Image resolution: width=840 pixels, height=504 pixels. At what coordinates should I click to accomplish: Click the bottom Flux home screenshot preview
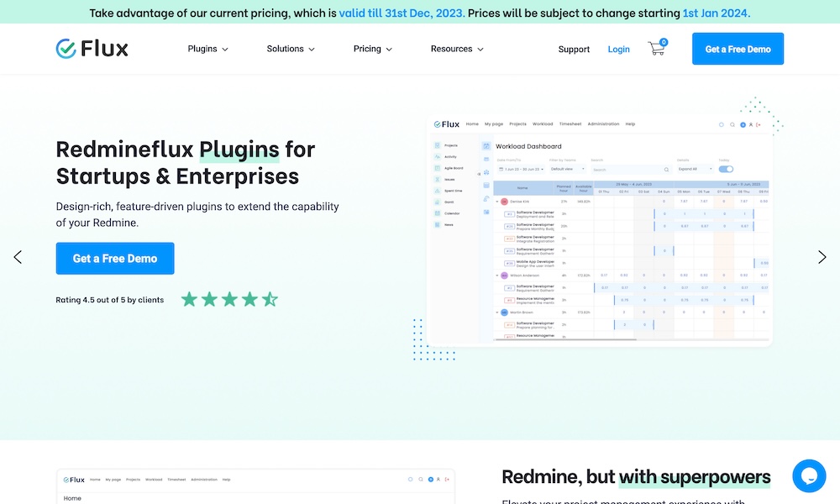click(255, 487)
